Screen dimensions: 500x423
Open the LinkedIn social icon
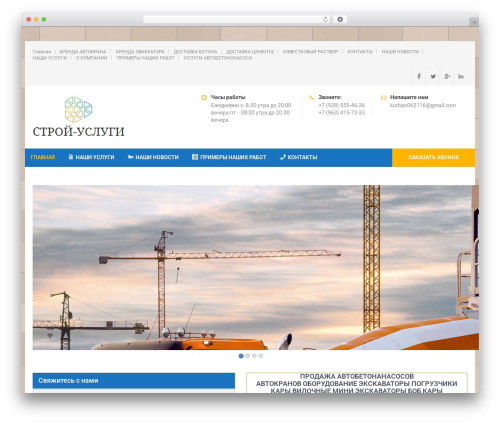coord(461,76)
